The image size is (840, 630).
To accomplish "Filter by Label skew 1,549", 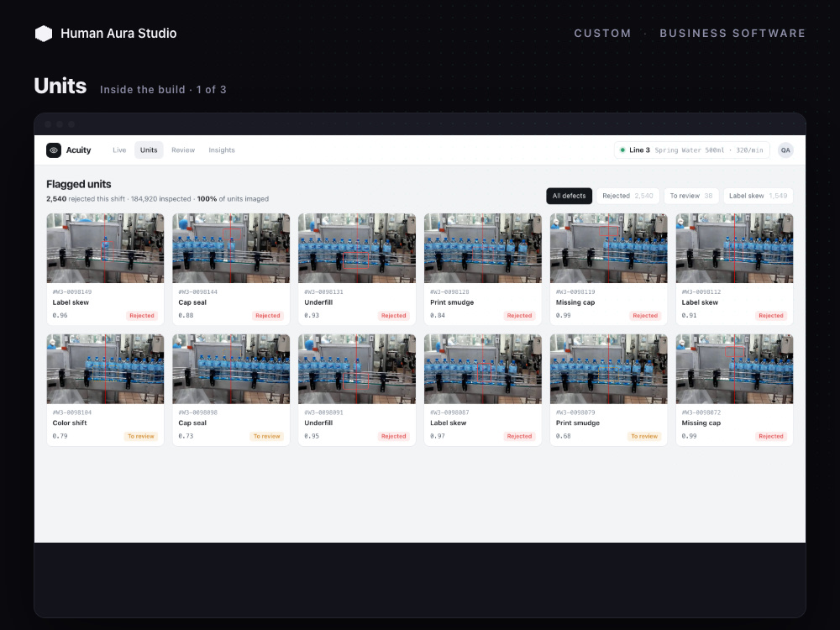I will point(758,196).
